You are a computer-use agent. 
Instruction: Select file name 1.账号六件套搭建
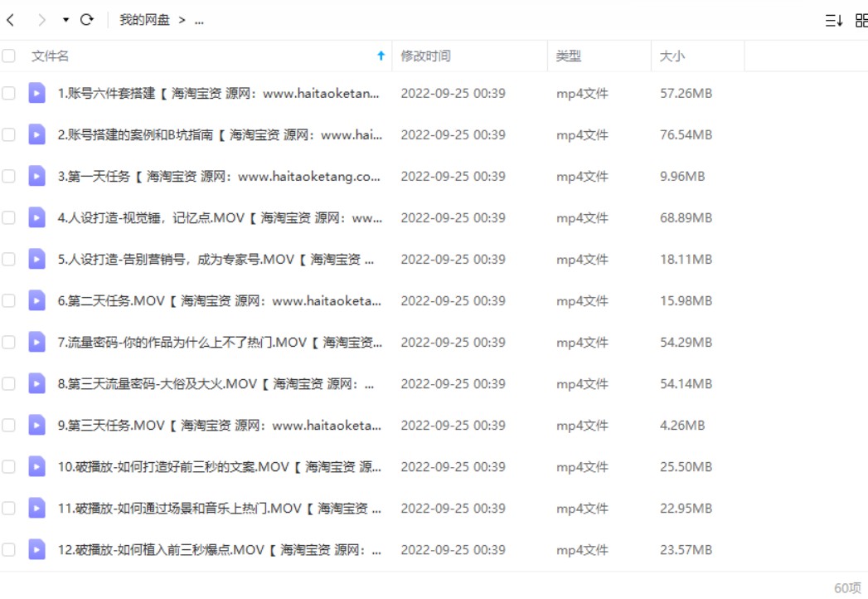coord(219,93)
